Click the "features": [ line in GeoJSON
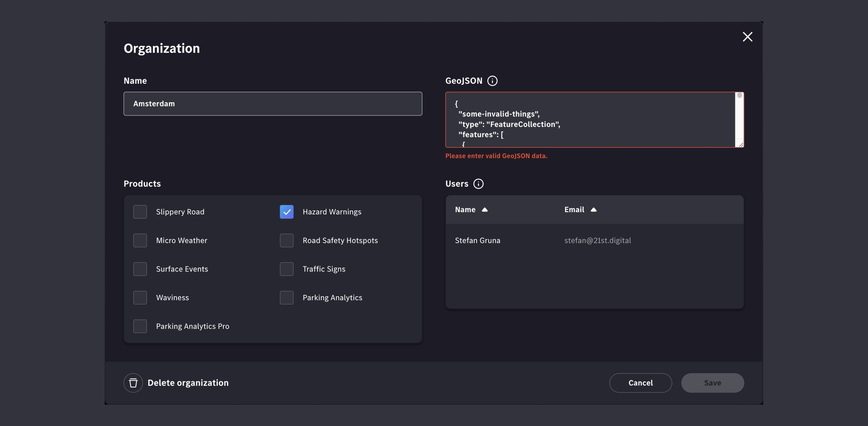The image size is (868, 426). pyautogui.click(x=481, y=135)
